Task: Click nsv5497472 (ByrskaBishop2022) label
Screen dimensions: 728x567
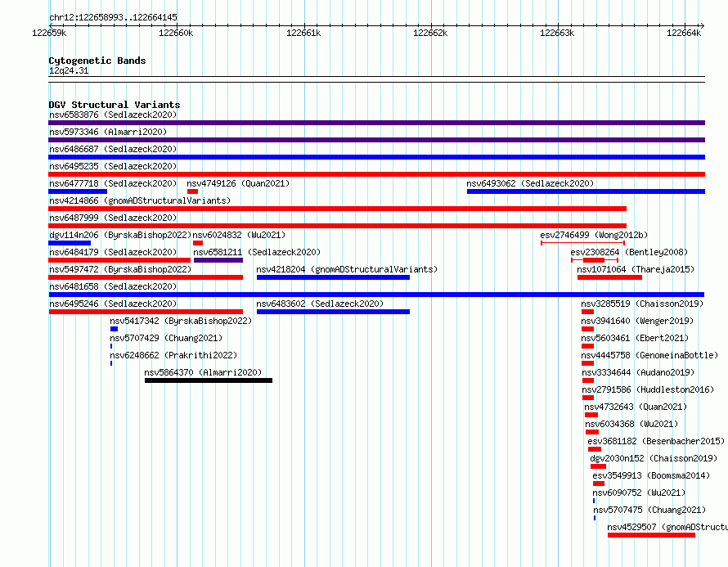Action: click(x=120, y=269)
